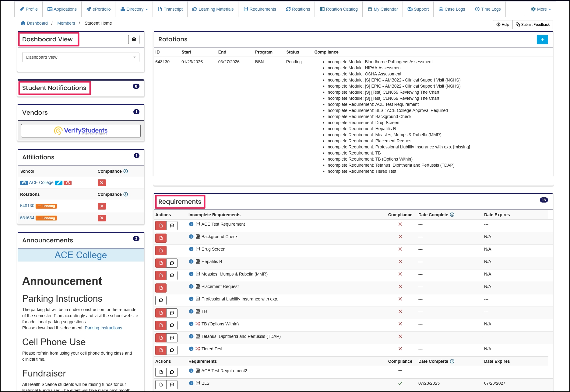Screen dimensions: 570x392
Task: Open the comment bubble for Hepatitis B
Action: (172, 263)
